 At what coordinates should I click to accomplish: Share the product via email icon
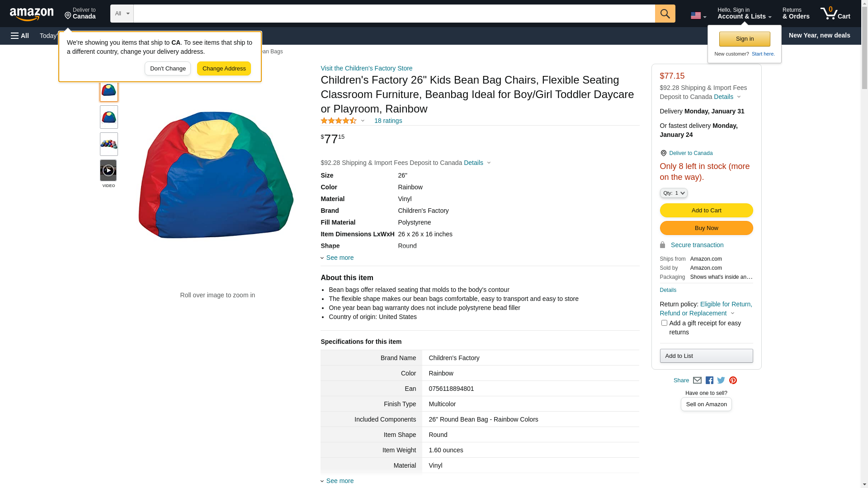pos(697,380)
